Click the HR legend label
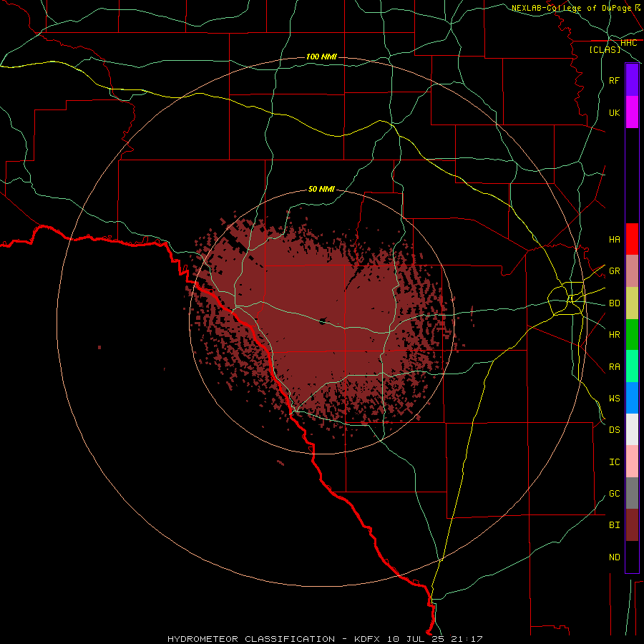644x644 pixels. pyautogui.click(x=615, y=335)
